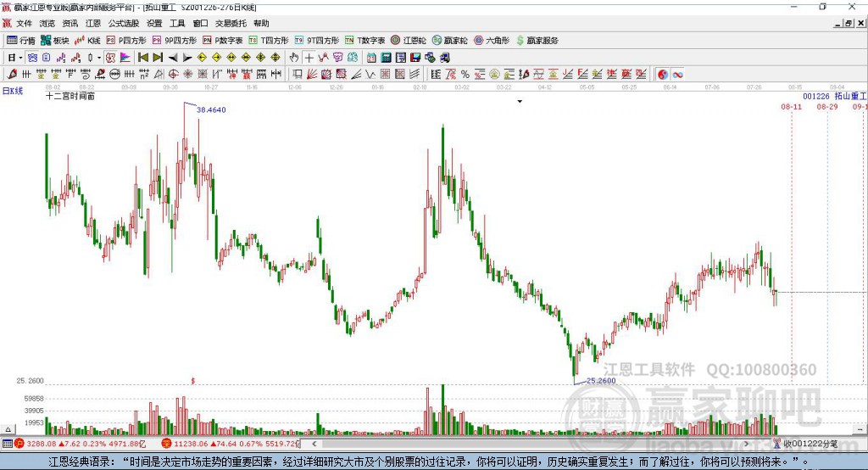The height and width of the screenshot is (470, 868).
Task: Click the red-blue infinity loop icon
Action: click(677, 75)
